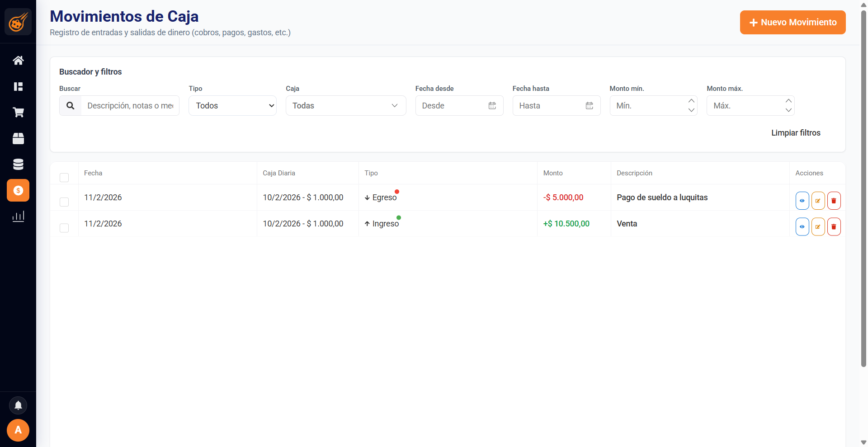Open the Tipo dropdown showing Todos

click(232, 106)
